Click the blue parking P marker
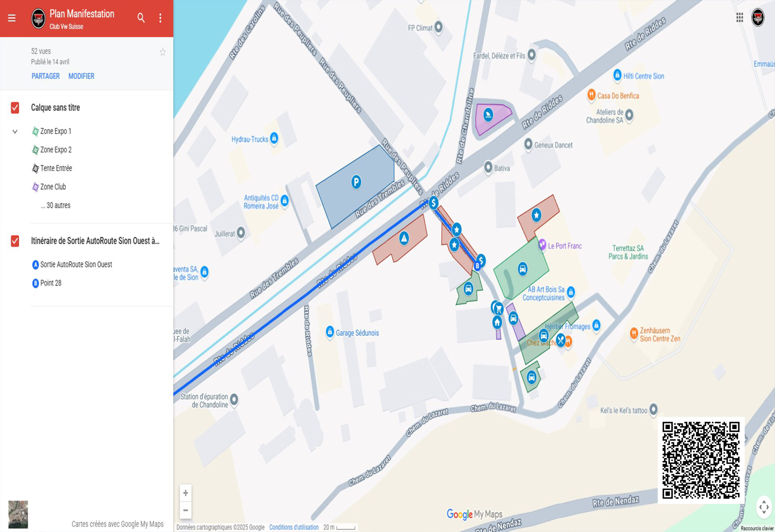 356,182
